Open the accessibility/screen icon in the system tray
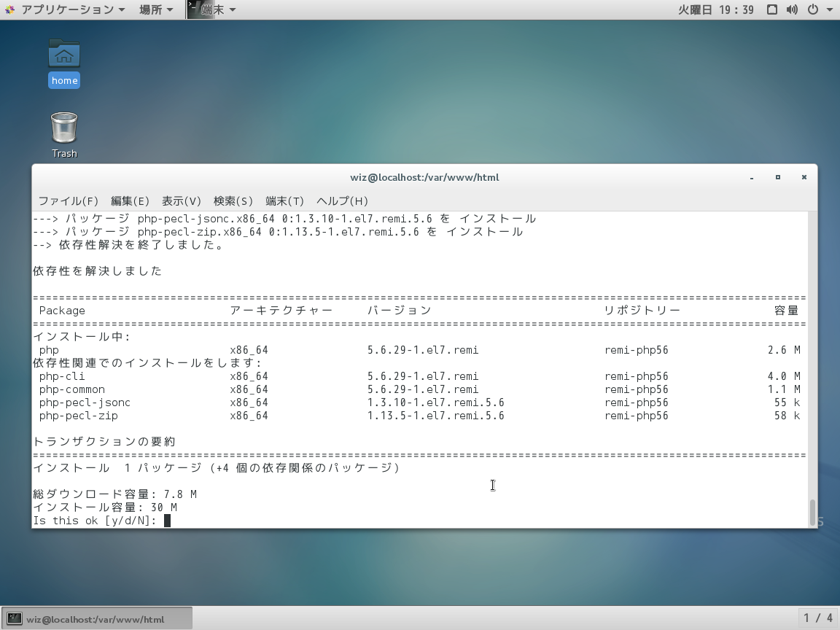Screen dimensions: 840x630 click(772, 9)
